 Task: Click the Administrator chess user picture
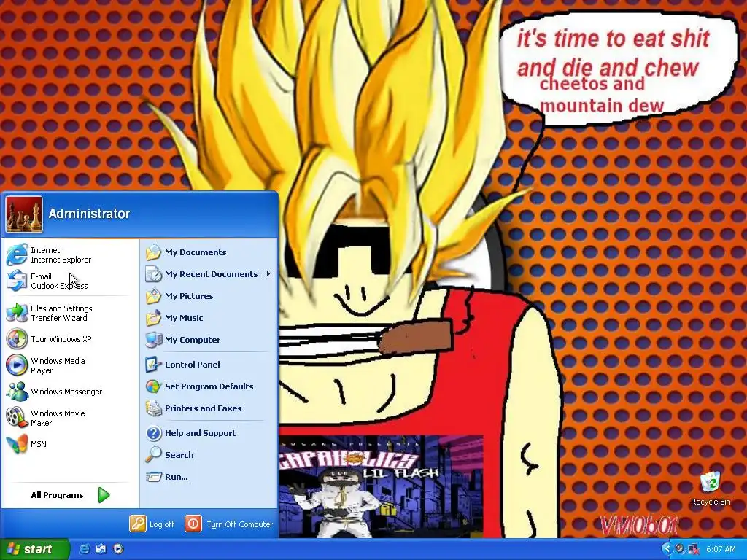(24, 214)
